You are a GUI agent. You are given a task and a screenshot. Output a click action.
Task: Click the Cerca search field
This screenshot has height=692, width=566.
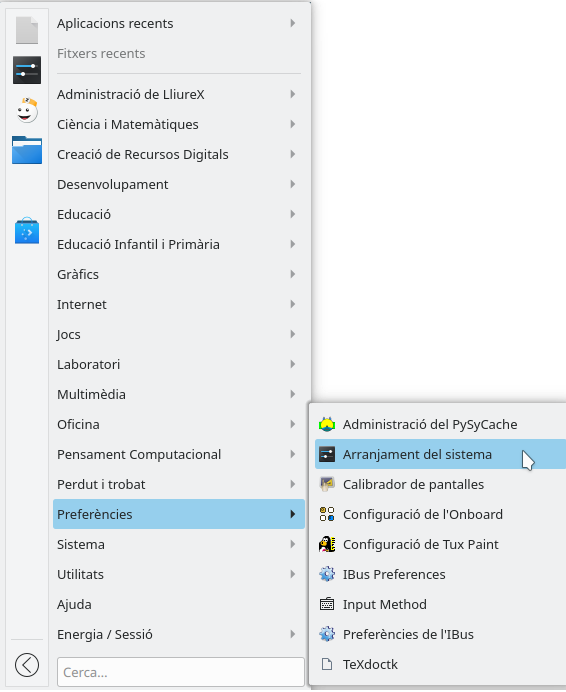pyautogui.click(x=181, y=672)
